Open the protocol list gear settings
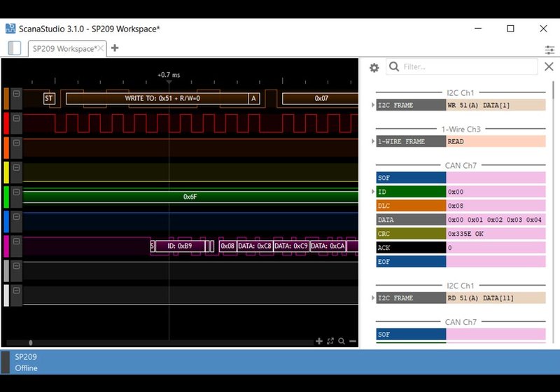The height and width of the screenshot is (392, 560). coord(374,67)
